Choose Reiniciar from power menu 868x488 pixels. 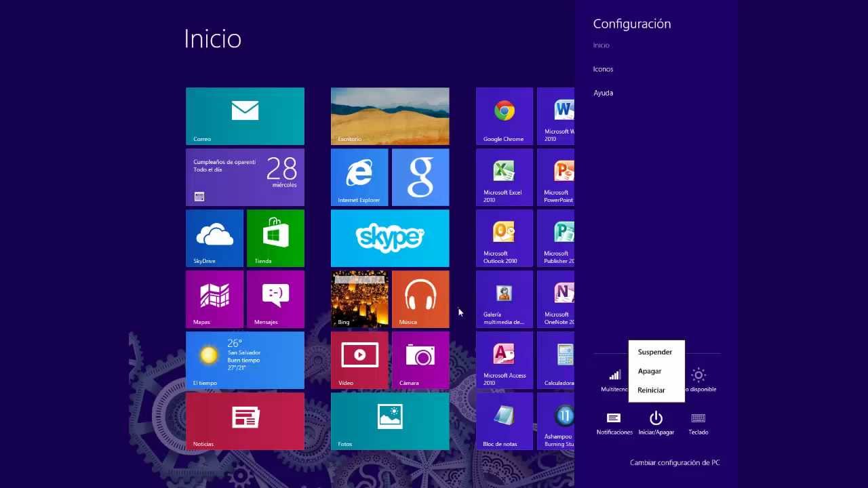(652, 390)
